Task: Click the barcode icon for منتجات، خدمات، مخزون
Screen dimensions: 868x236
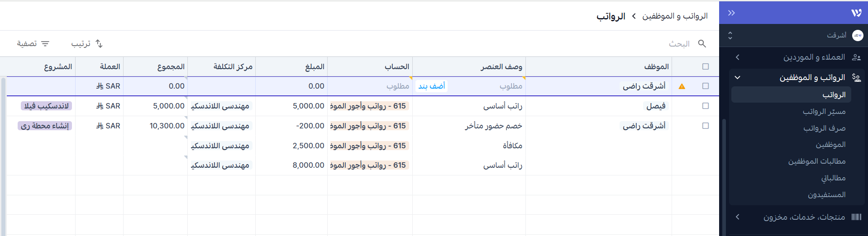Action: [856, 217]
